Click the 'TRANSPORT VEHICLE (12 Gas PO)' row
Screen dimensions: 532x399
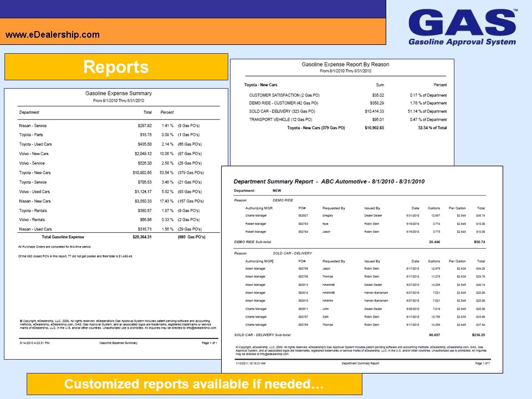[348, 120]
